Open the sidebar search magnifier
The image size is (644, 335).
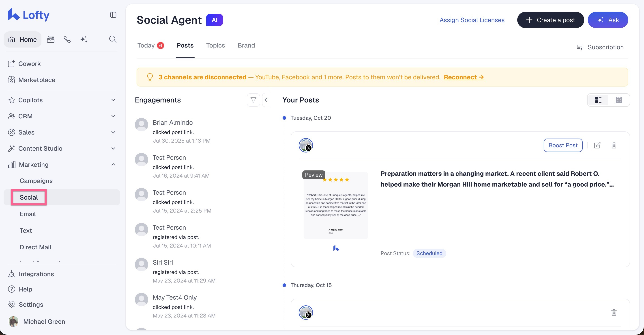(x=113, y=39)
